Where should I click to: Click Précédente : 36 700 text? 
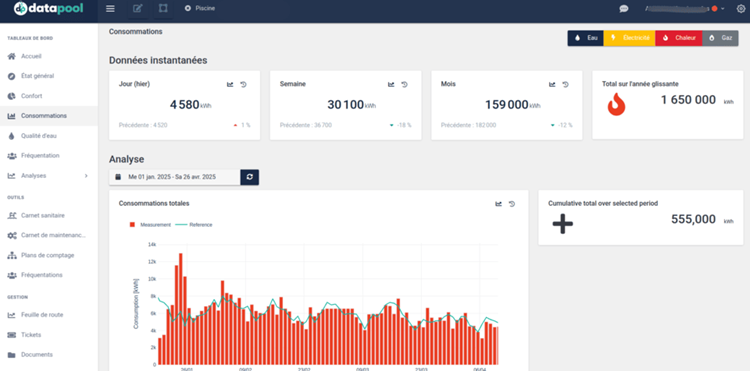point(306,125)
